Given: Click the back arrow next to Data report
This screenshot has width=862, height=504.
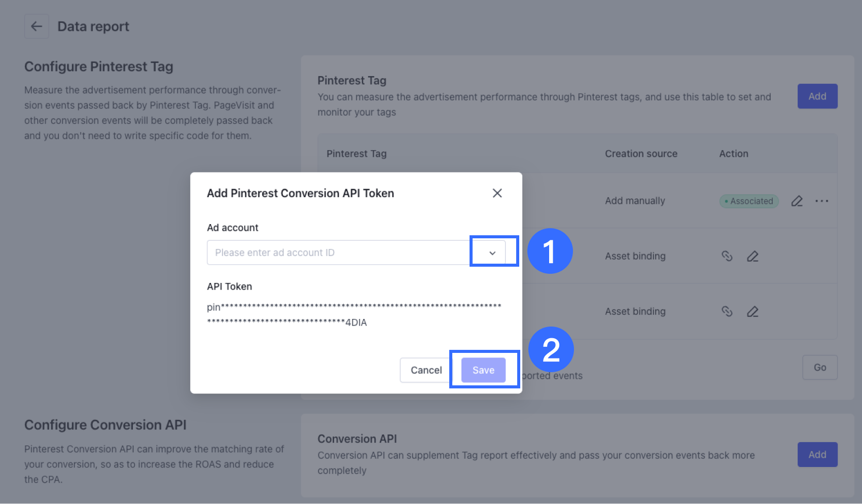Looking at the screenshot, I should (x=36, y=26).
